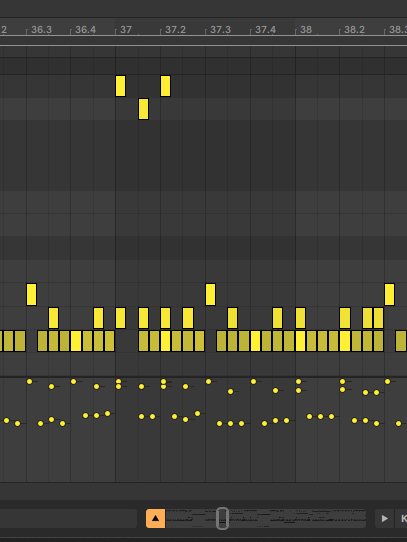Select the highest note starting at bar 37

[x=120, y=86]
